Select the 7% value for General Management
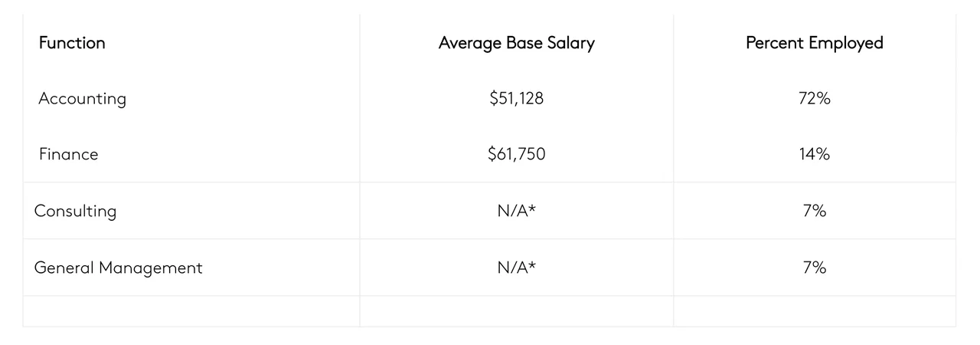Viewport: 980px width, 345px height. coord(814,268)
